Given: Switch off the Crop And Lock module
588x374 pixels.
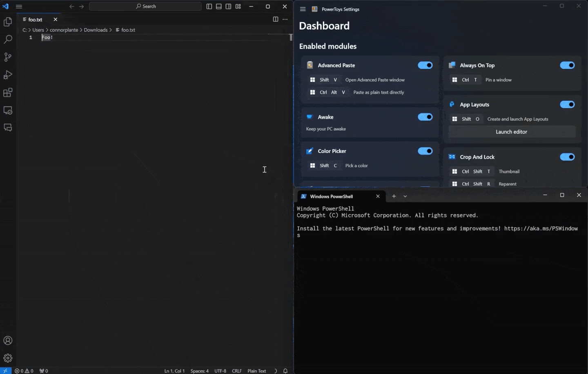Looking at the screenshot, I should [x=567, y=157].
